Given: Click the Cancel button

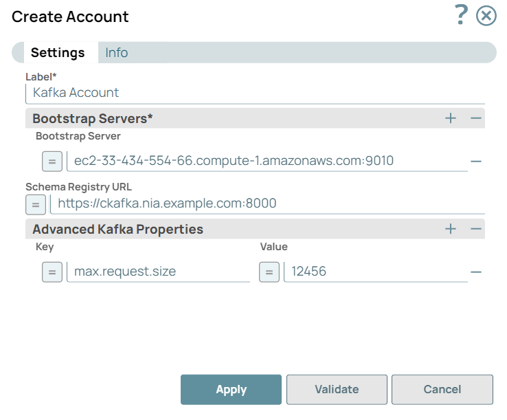Looking at the screenshot, I should 442,390.
